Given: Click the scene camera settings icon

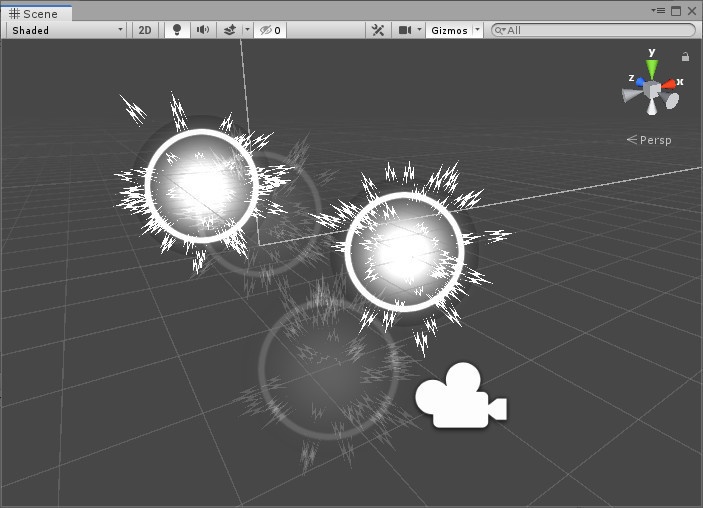Looking at the screenshot, I should coord(405,30).
